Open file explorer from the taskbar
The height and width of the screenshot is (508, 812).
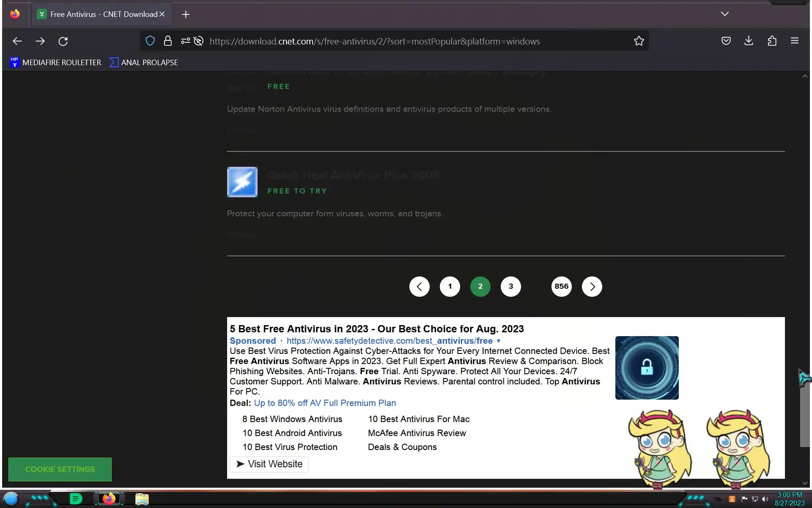point(142,499)
